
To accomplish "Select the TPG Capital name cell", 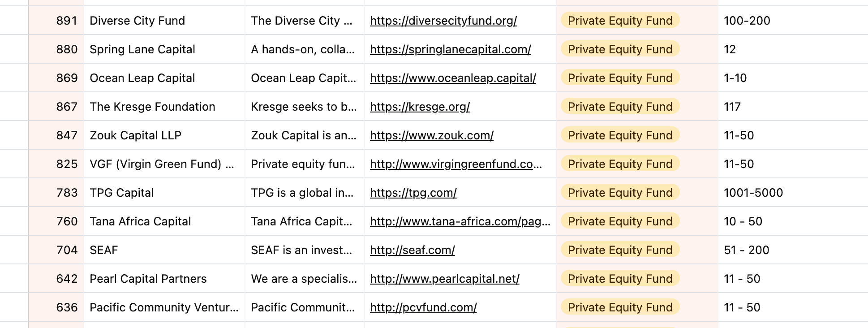I will point(164,193).
